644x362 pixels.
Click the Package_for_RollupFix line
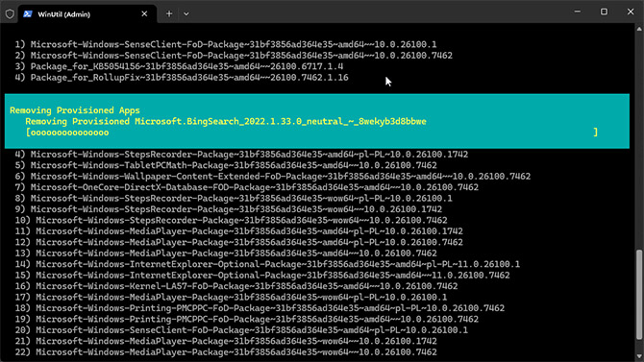[x=181, y=78]
